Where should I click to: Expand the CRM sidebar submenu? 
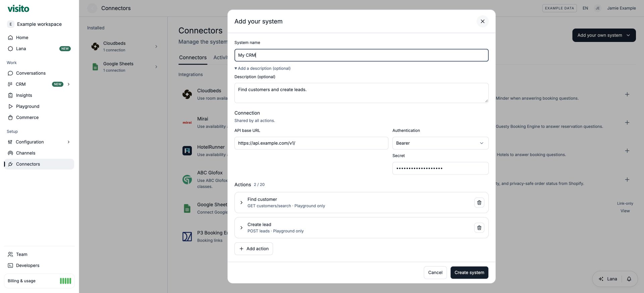coord(68,84)
